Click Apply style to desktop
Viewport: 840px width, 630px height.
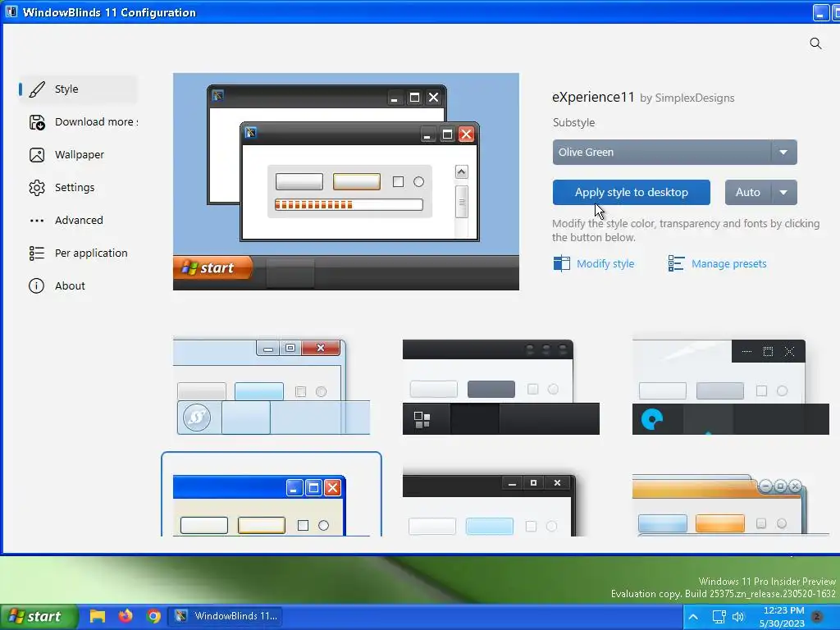pos(631,192)
